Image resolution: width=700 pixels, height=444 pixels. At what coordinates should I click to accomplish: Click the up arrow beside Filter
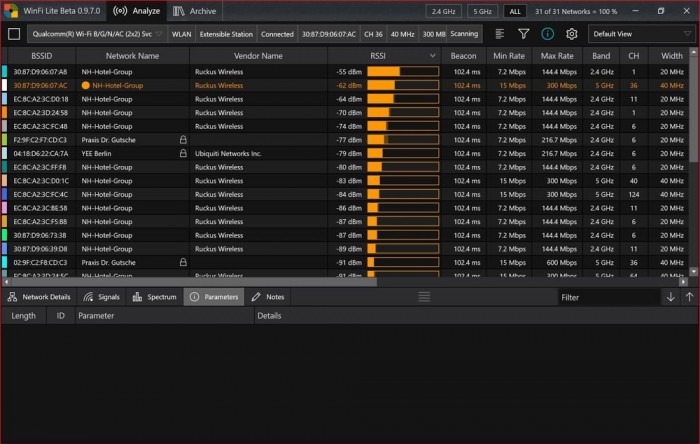pos(689,297)
